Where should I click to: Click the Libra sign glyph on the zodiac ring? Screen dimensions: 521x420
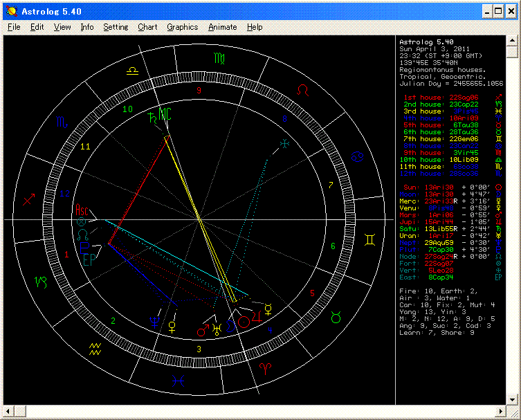click(x=131, y=71)
